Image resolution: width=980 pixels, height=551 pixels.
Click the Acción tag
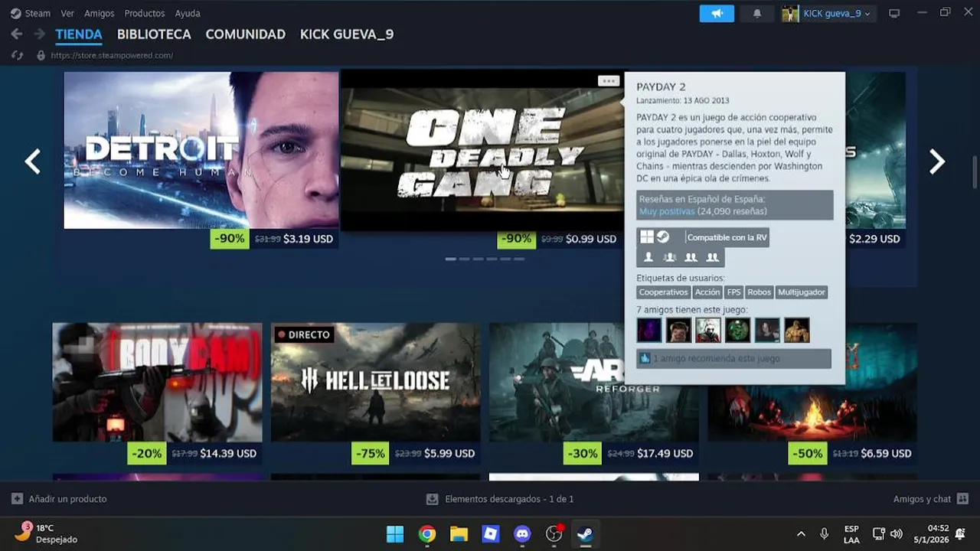coord(707,292)
